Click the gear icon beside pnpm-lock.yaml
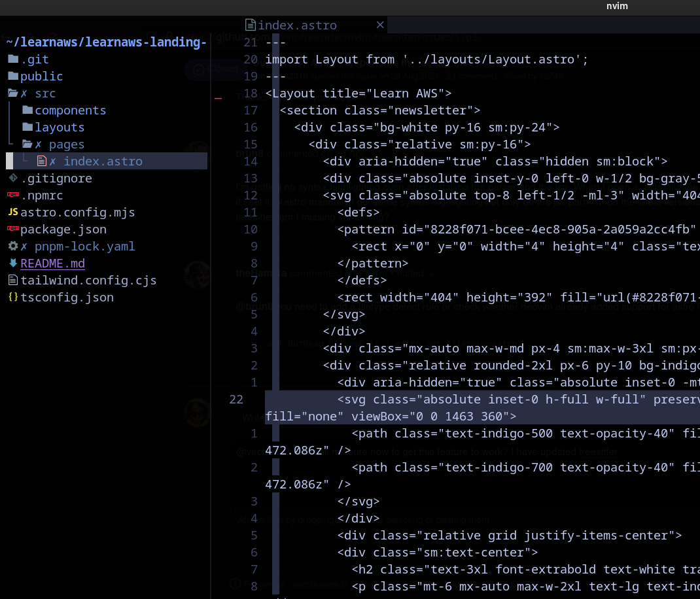The width and height of the screenshot is (700, 599). click(14, 246)
